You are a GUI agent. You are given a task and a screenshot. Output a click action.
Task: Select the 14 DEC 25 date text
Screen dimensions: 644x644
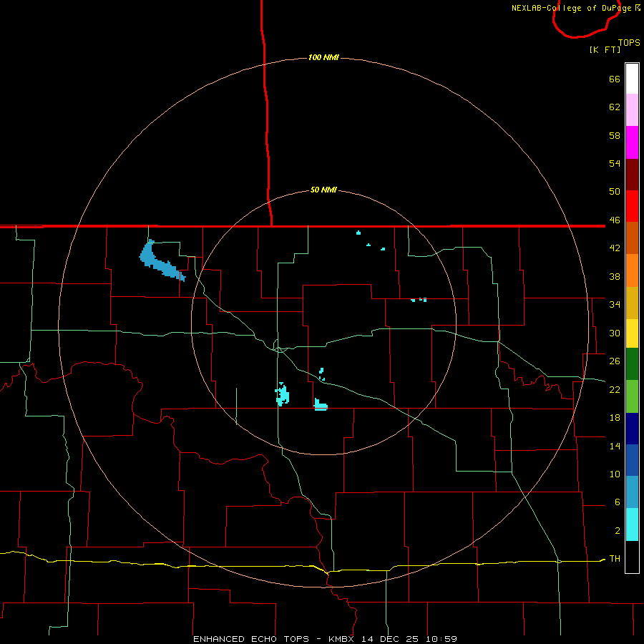coord(390,639)
